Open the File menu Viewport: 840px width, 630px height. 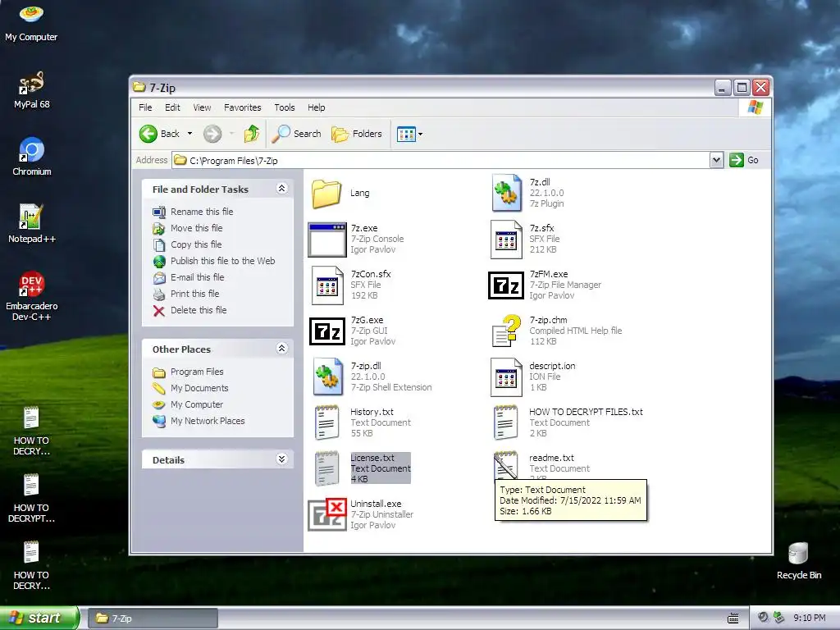(145, 107)
